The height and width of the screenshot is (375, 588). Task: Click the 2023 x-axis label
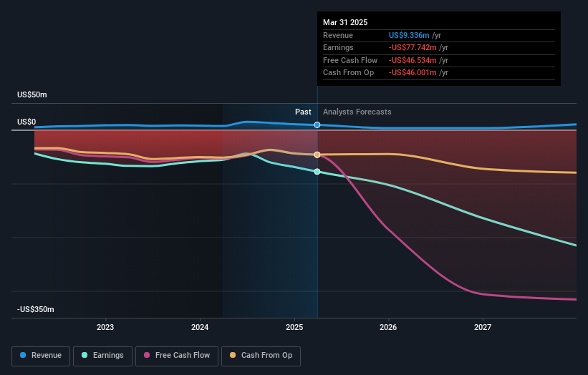coord(105,328)
